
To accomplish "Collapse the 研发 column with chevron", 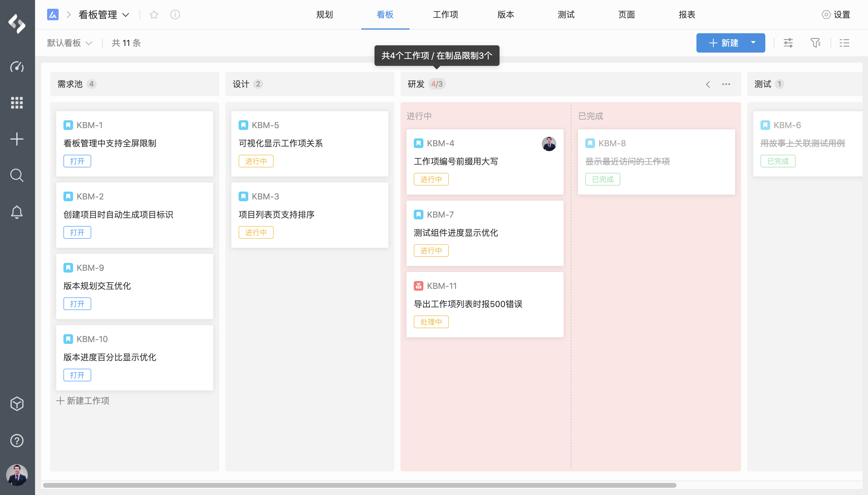I will pos(708,84).
